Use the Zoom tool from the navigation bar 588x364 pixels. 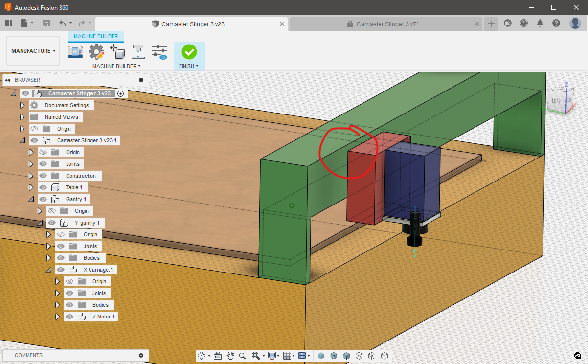pos(243,356)
